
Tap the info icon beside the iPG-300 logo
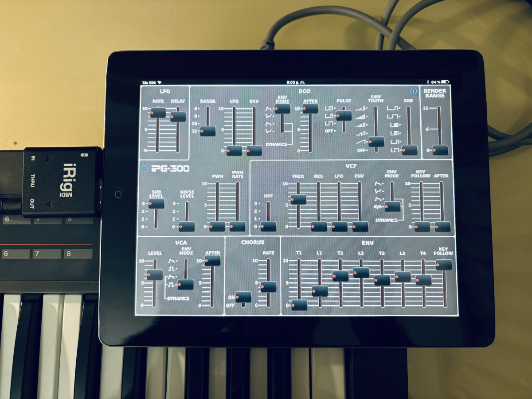145,168
